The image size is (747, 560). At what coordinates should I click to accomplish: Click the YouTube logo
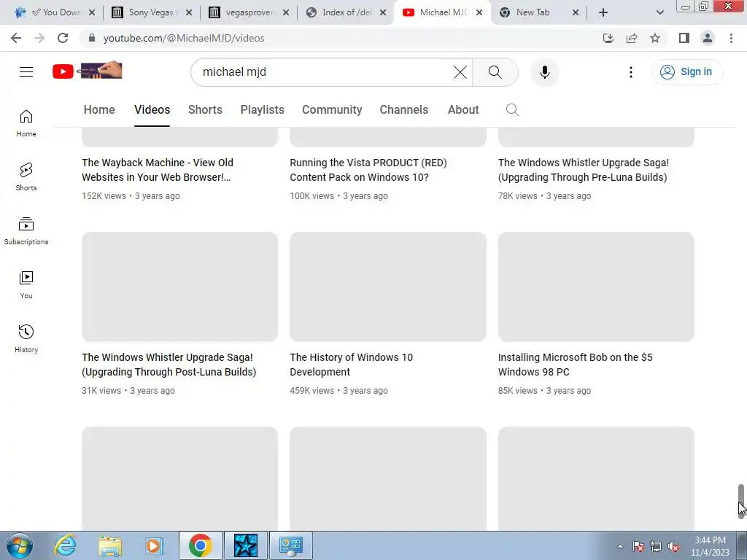[88, 71]
